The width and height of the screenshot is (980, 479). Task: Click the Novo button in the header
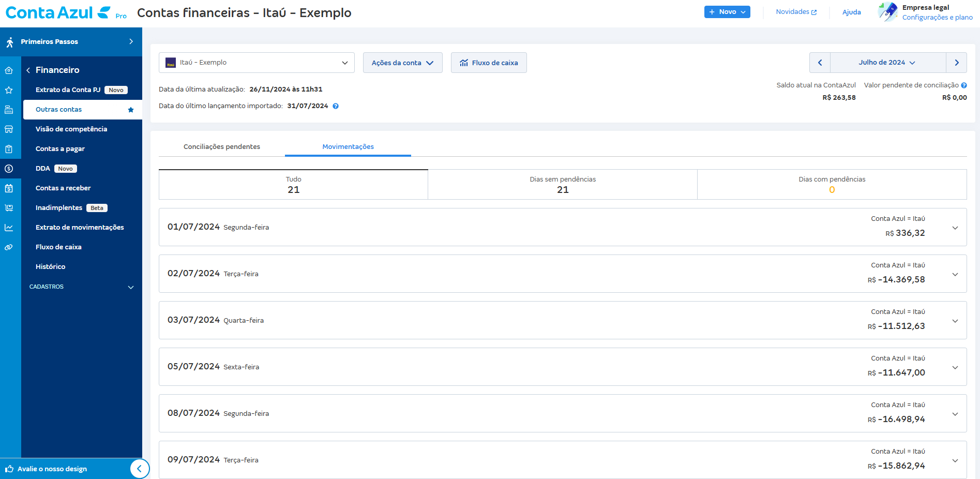(x=727, y=11)
